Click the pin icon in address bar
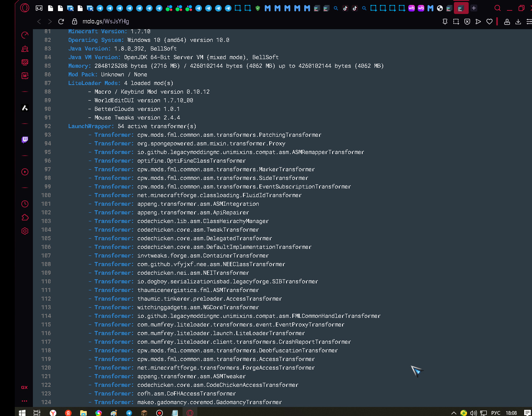The width and height of the screenshot is (532, 416). coord(445,21)
